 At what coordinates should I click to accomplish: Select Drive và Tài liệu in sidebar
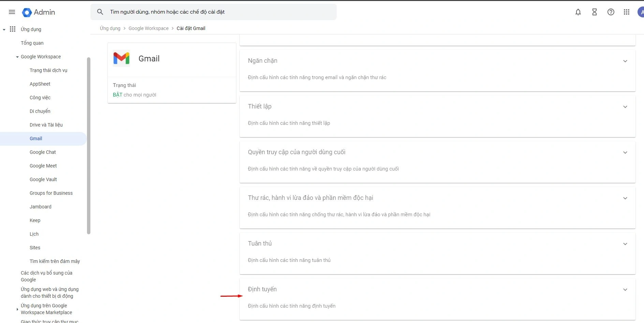point(46,125)
